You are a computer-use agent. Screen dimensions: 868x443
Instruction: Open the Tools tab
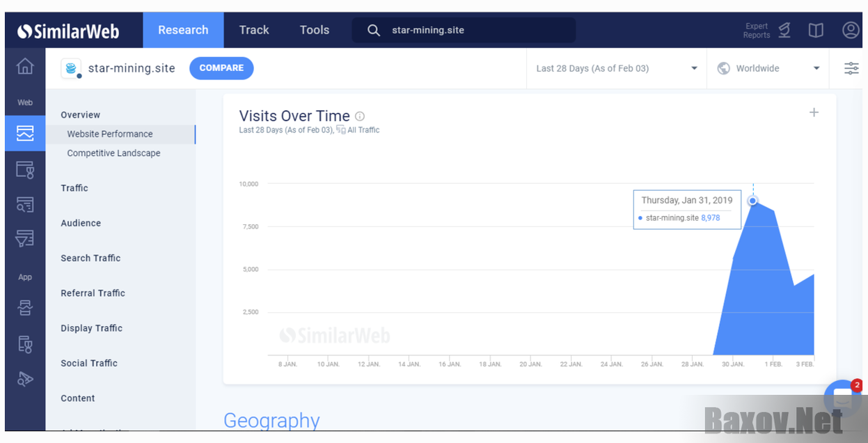(315, 30)
